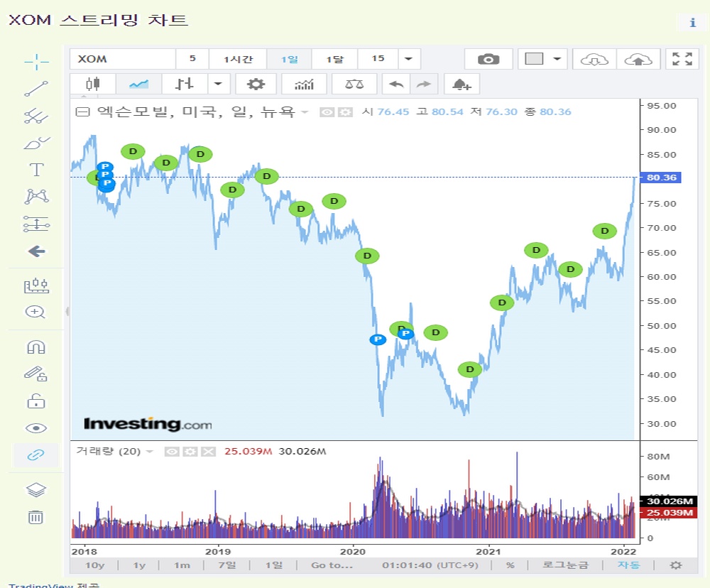Select the long position prediction tool
The width and height of the screenshot is (710, 588).
(36, 224)
